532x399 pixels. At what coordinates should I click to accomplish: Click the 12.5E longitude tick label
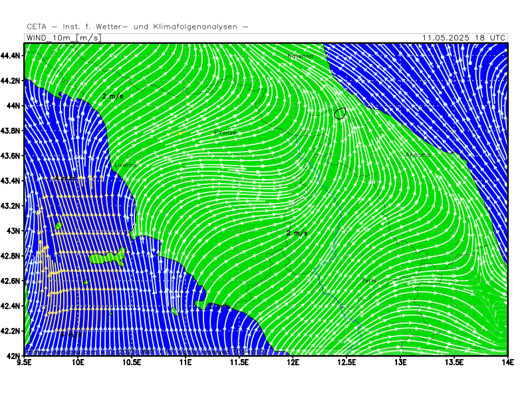pyautogui.click(x=346, y=362)
